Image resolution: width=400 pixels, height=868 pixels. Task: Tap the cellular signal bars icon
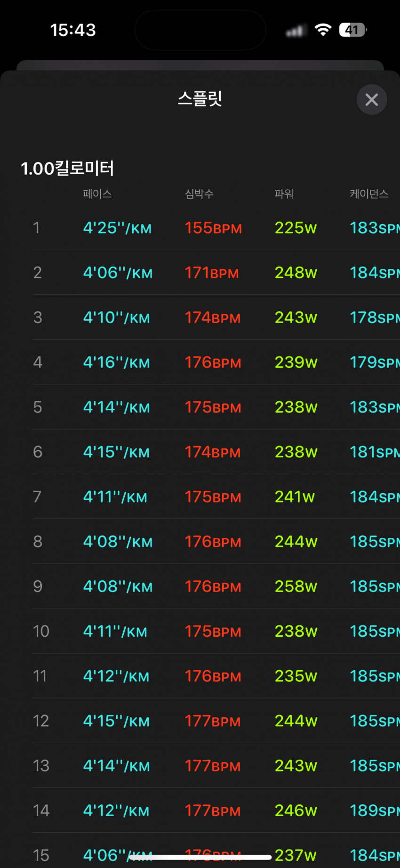tap(295, 31)
